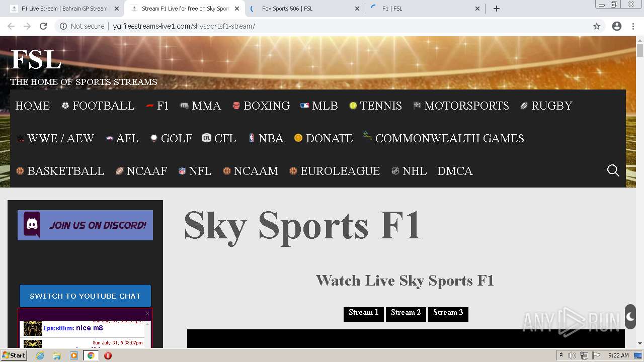Go back with the browser back arrow
The height and width of the screenshot is (362, 644).
pos(11,26)
